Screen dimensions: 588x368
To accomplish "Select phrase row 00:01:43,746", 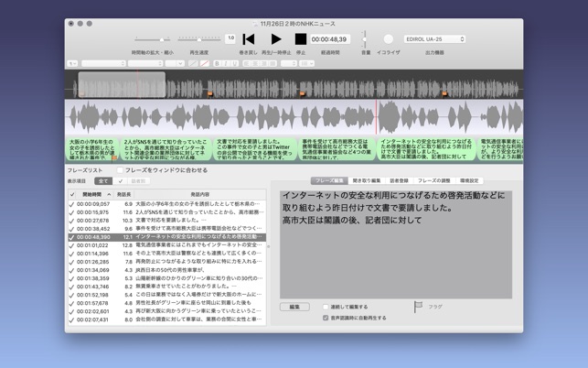I will (x=167, y=287).
